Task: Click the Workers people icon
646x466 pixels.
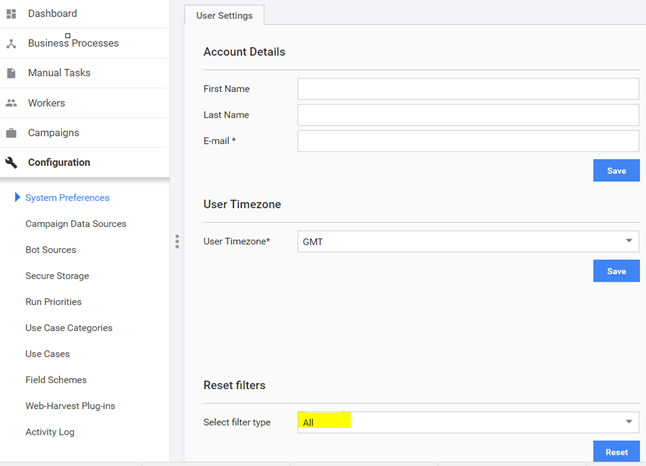Action: (11, 103)
